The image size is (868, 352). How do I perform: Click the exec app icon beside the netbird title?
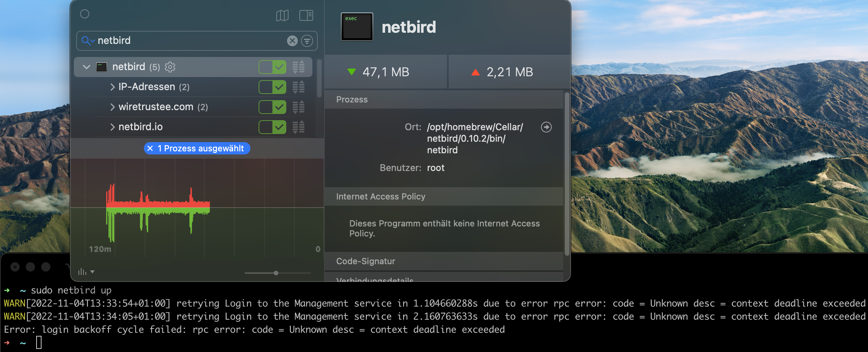(x=356, y=27)
